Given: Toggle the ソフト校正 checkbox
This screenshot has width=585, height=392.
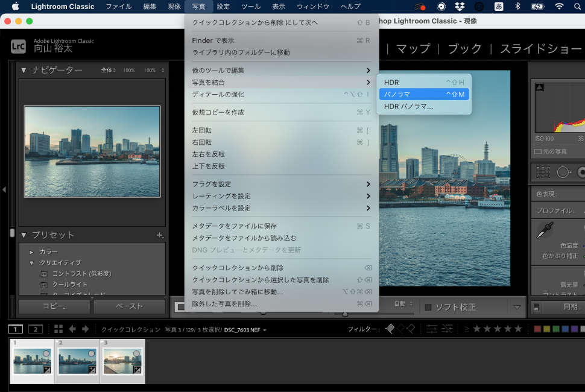Looking at the screenshot, I should 428,308.
